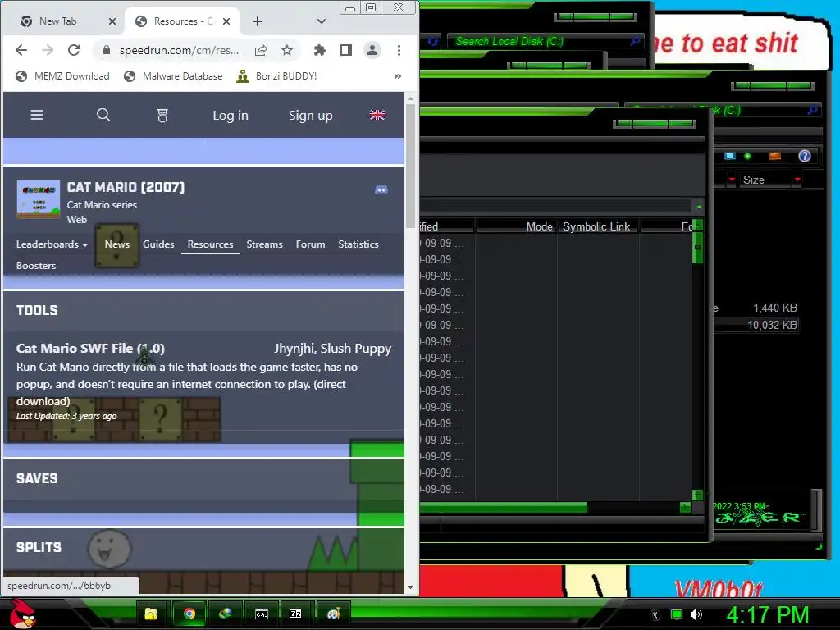Open the Statistics tab
This screenshot has width=840, height=630.
358,244
